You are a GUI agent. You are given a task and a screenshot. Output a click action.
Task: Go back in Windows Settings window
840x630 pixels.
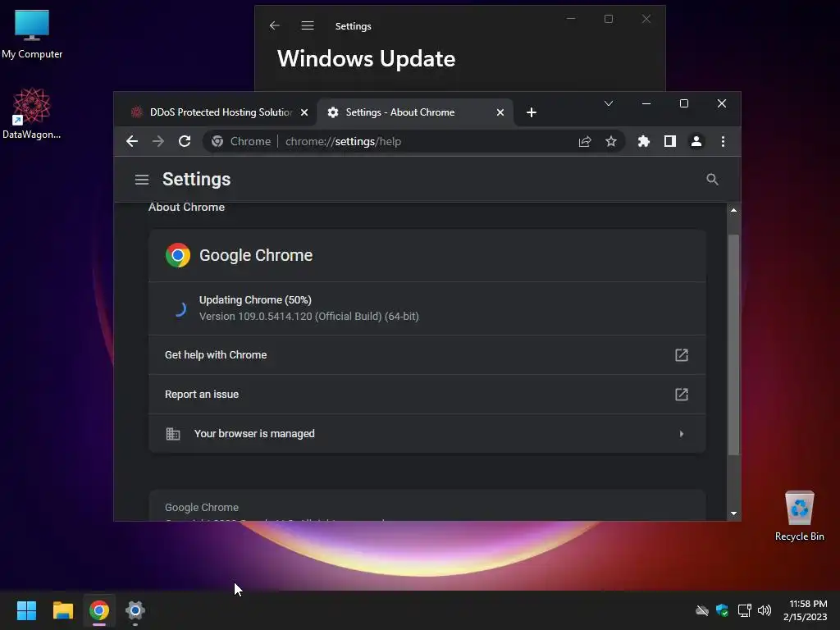274,25
